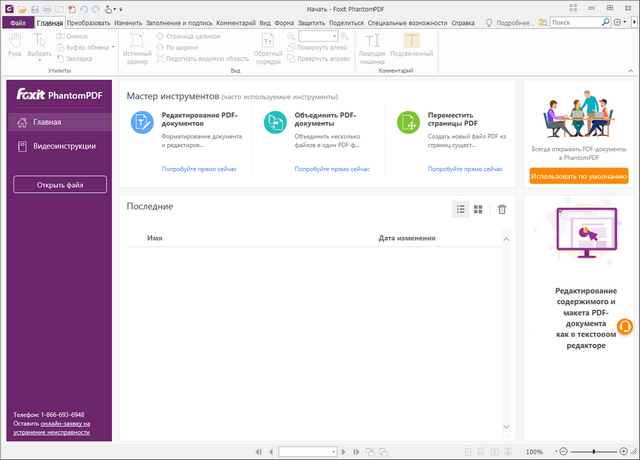Viewport: 640px width, 460px height.
Task: Click the Edit PDF documents wizard icon
Action: click(x=141, y=123)
